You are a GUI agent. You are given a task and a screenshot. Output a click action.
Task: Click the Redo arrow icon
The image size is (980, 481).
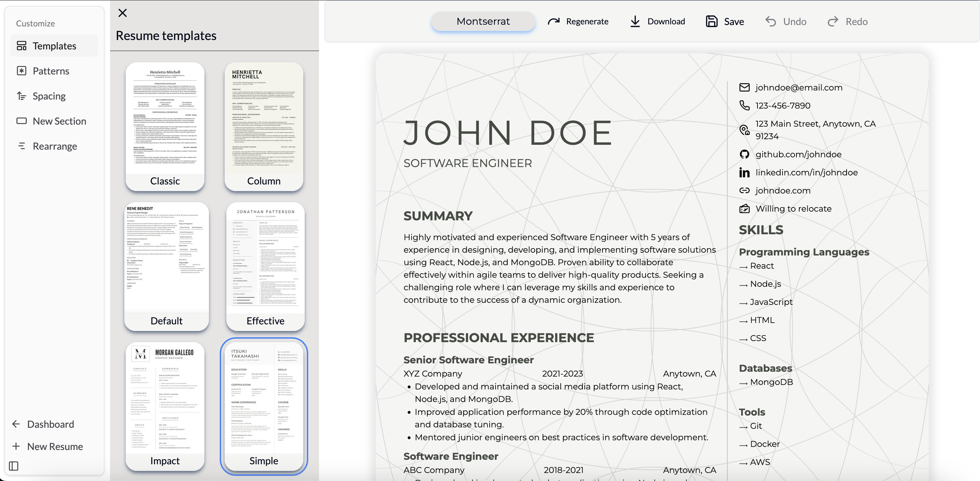(x=833, y=21)
